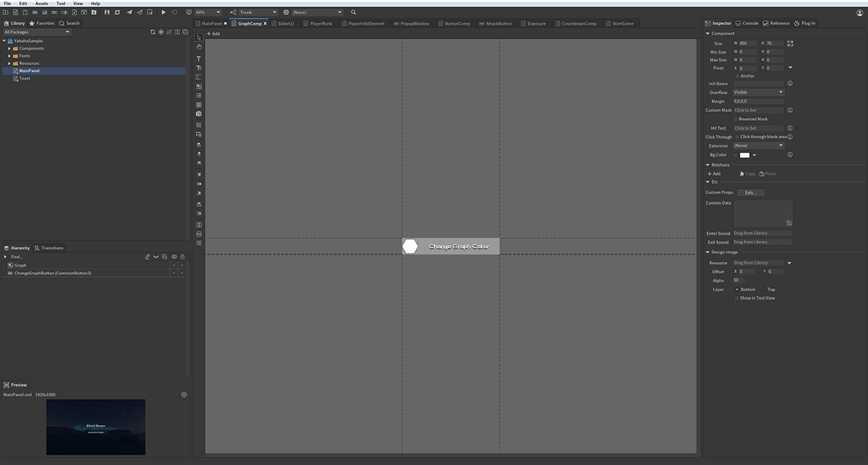Image resolution: width=868 pixels, height=465 pixels.
Task: Click the refresh icon in Library panel
Action: 153,32
